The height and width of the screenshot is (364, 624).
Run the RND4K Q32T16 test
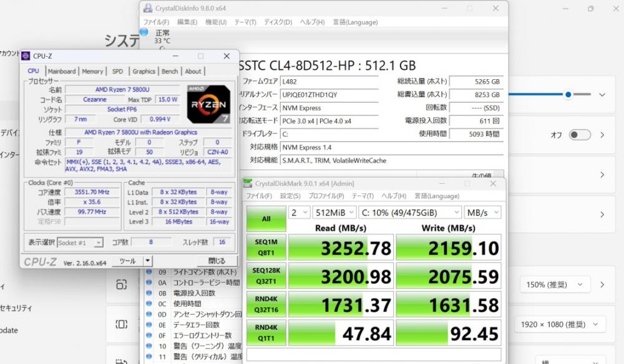click(266, 304)
